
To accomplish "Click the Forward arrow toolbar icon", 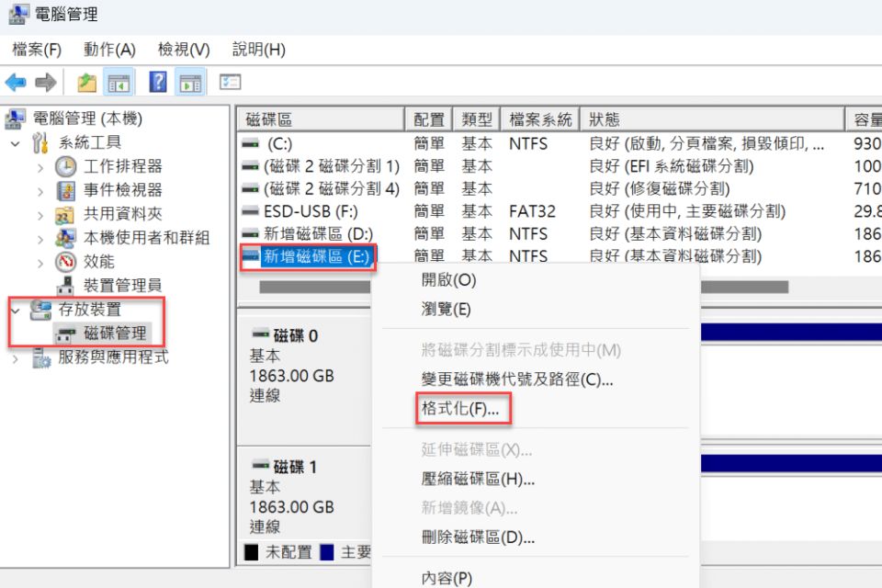I will tap(46, 83).
